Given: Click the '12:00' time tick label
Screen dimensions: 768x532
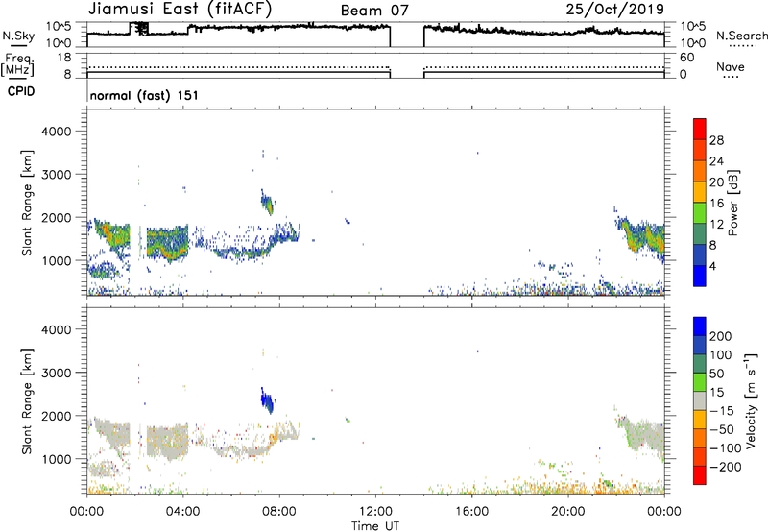Looking at the screenshot, I should click(x=375, y=512).
